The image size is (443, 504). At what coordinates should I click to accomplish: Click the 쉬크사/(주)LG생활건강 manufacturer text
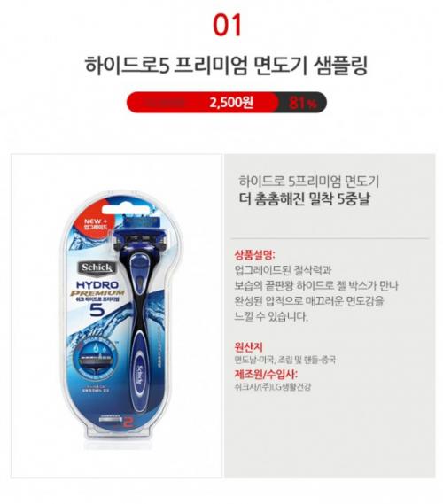272,387
